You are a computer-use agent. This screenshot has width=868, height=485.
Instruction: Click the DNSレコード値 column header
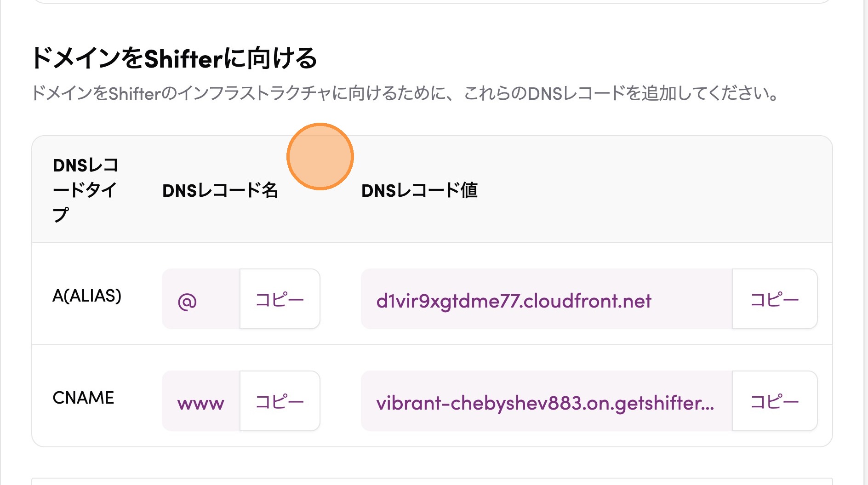tap(419, 190)
